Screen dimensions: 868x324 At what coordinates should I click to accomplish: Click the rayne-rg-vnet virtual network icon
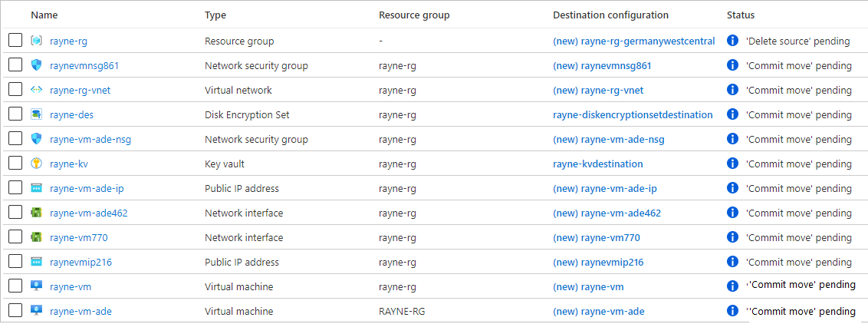coord(37,90)
